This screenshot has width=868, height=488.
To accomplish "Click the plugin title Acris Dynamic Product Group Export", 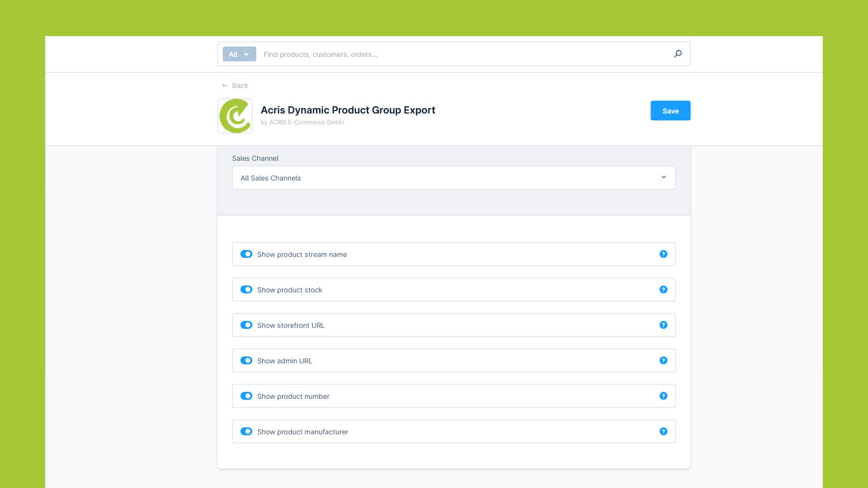I will [348, 110].
